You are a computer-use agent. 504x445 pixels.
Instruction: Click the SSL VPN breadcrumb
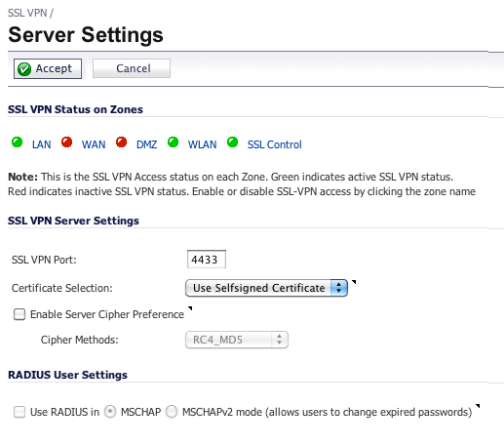pyautogui.click(x=27, y=13)
